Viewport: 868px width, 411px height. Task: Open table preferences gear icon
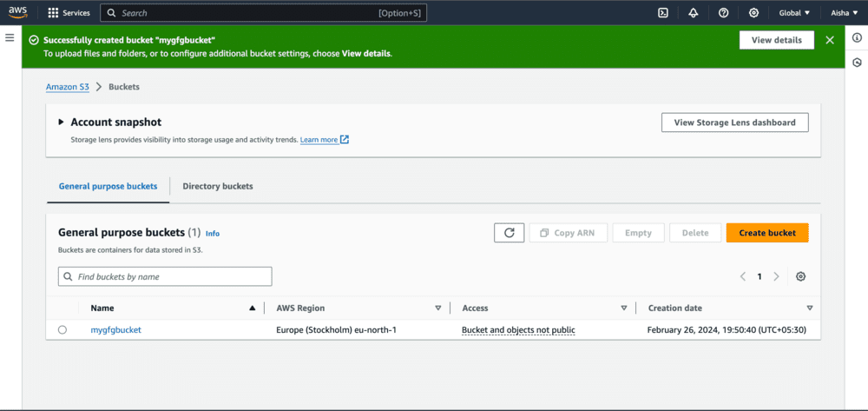pyautogui.click(x=800, y=276)
